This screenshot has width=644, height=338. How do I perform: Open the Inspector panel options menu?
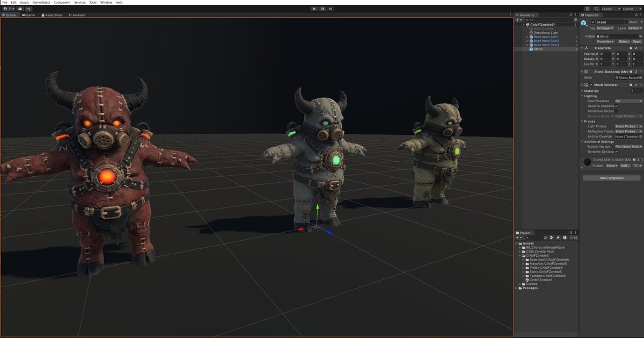click(x=641, y=15)
